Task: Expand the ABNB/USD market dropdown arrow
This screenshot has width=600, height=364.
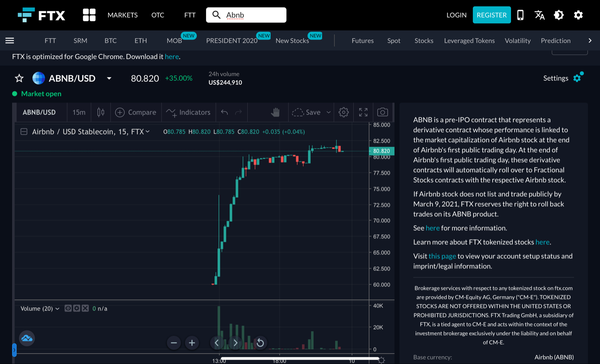Action: coord(109,78)
